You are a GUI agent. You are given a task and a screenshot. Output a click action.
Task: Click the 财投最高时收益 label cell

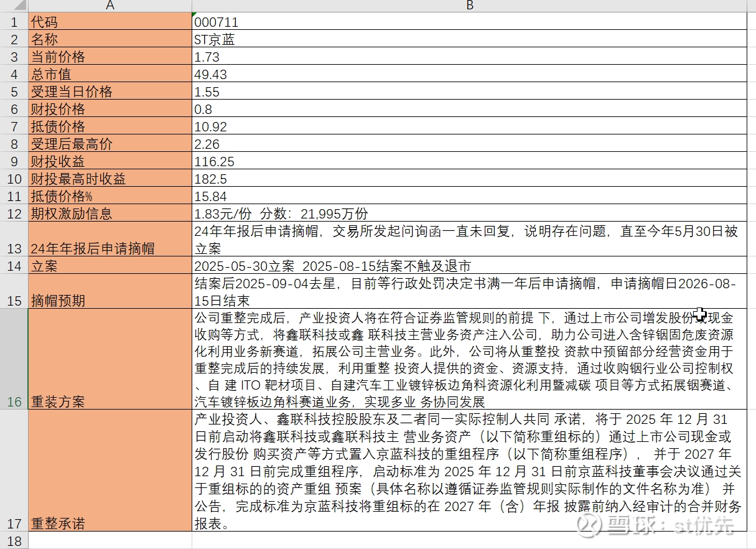(x=110, y=178)
